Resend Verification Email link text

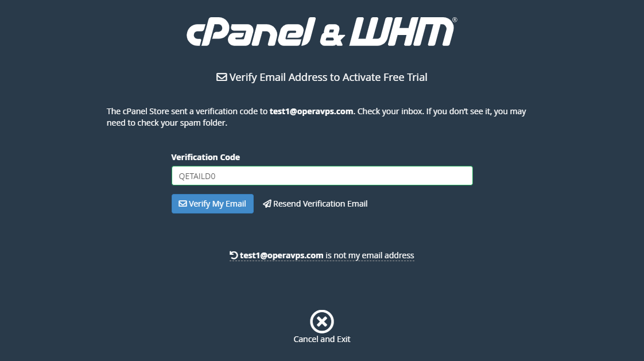click(320, 204)
